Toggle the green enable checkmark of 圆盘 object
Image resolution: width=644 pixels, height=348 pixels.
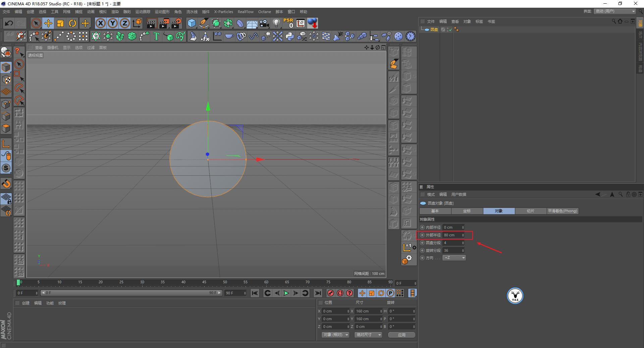pos(450,30)
